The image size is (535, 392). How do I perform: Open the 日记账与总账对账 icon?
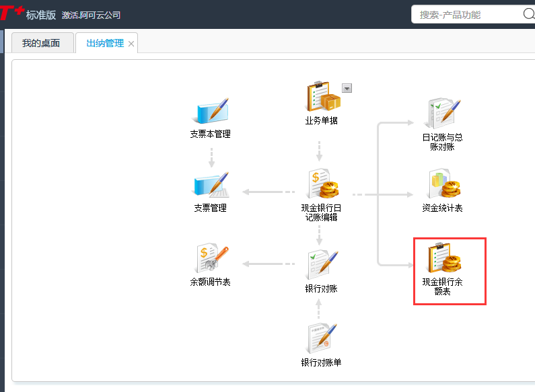tap(443, 113)
